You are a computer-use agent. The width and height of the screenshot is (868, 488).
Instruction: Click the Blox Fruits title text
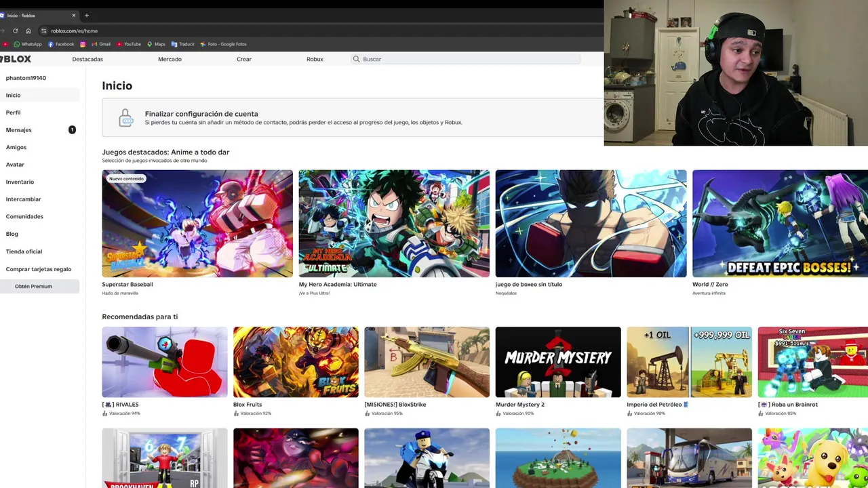click(248, 405)
